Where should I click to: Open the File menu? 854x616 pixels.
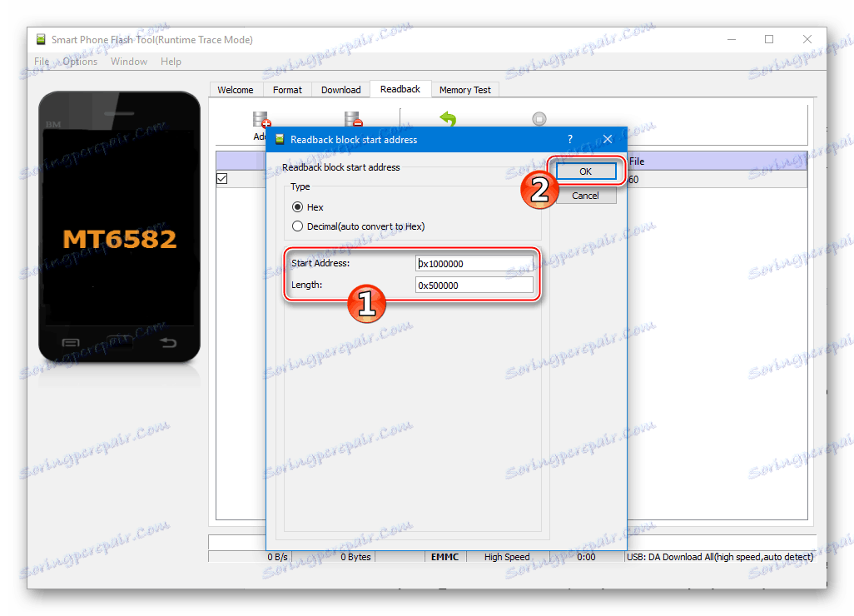pos(41,61)
